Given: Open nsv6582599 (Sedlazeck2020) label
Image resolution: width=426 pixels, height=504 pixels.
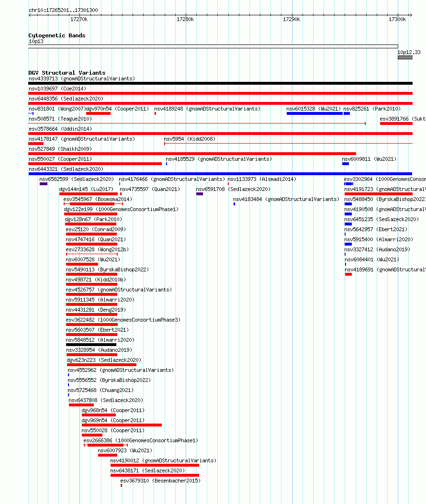Looking at the screenshot, I should tap(77, 179).
